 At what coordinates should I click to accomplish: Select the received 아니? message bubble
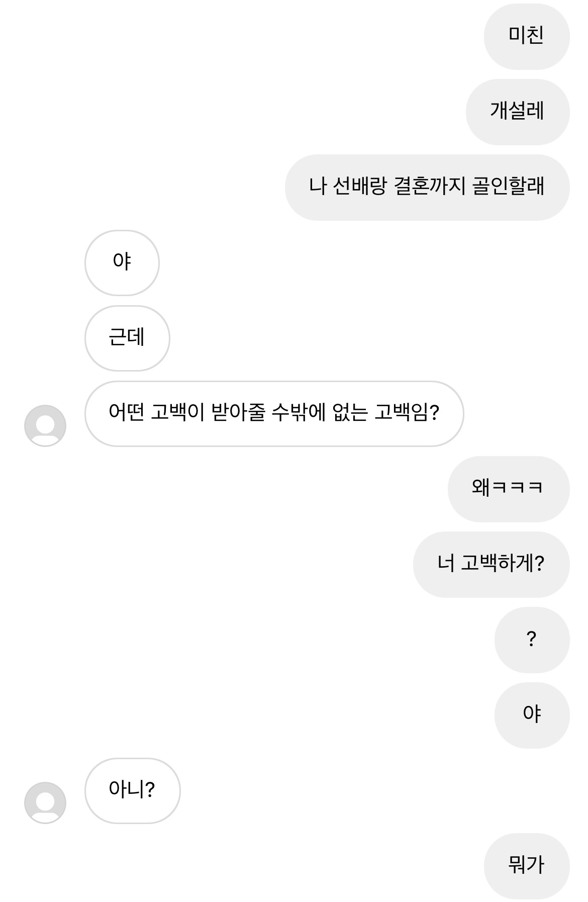[x=132, y=790]
